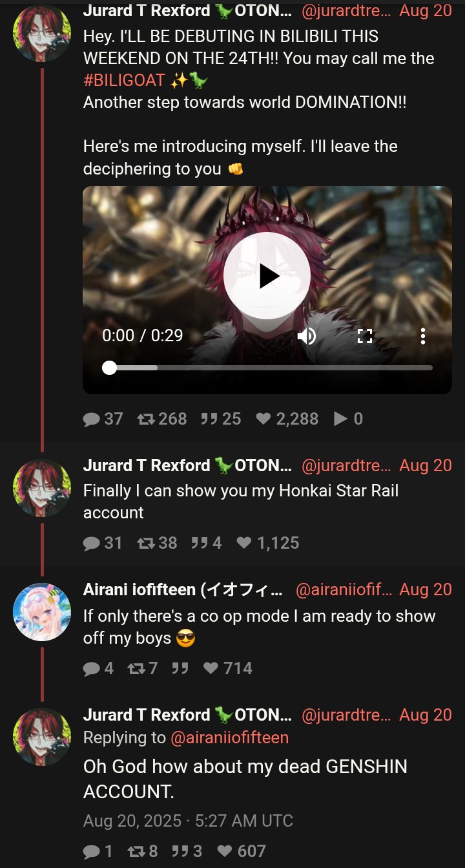Like the Honkai Star Rail tweet
Screen dimensions: 465x868
point(243,544)
